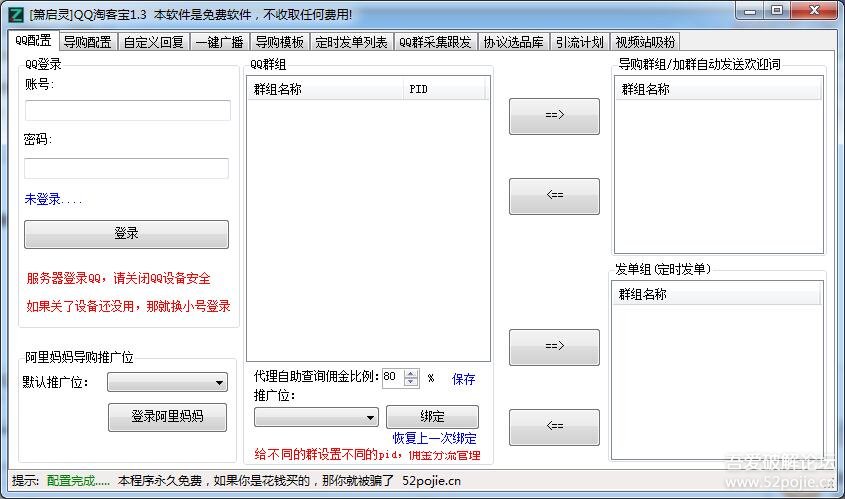Open the QQ群采集跟发 tab
The width and height of the screenshot is (845, 499).
[435, 42]
